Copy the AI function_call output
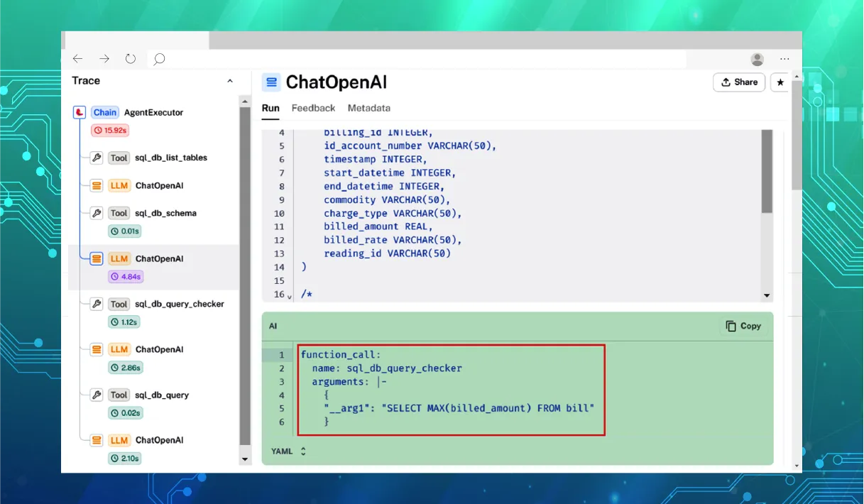 pyautogui.click(x=743, y=326)
